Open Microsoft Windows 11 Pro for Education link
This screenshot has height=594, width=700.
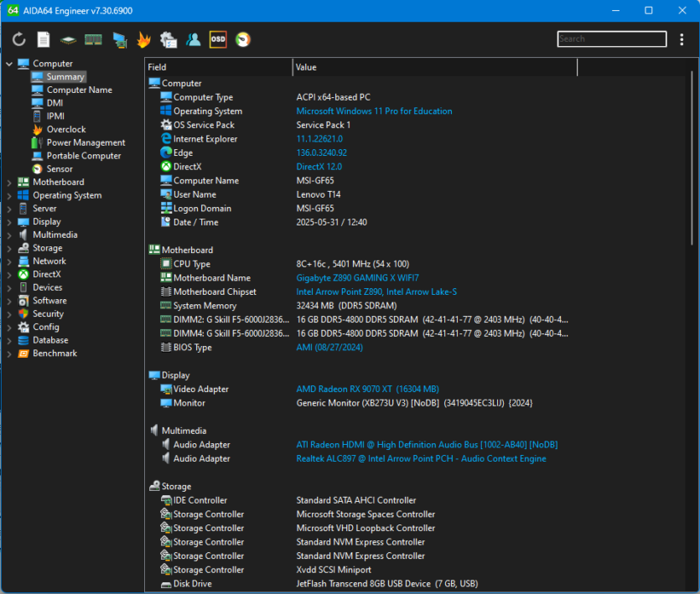click(x=374, y=111)
